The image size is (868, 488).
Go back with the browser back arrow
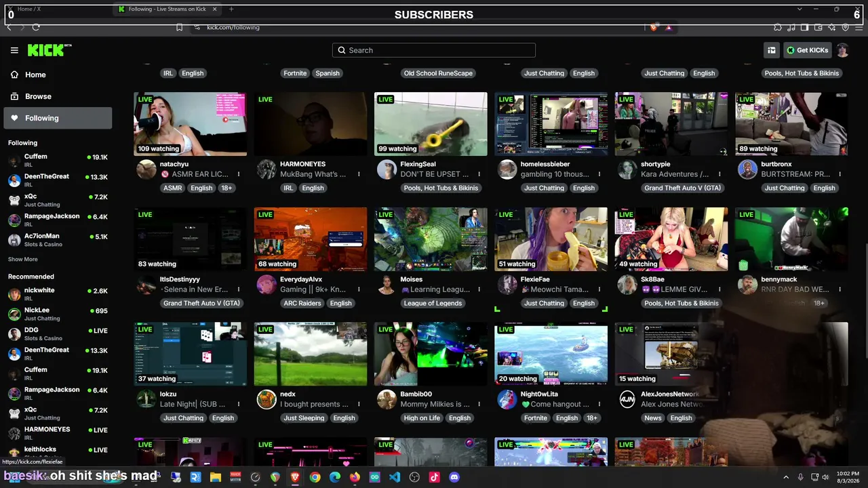click(8, 27)
